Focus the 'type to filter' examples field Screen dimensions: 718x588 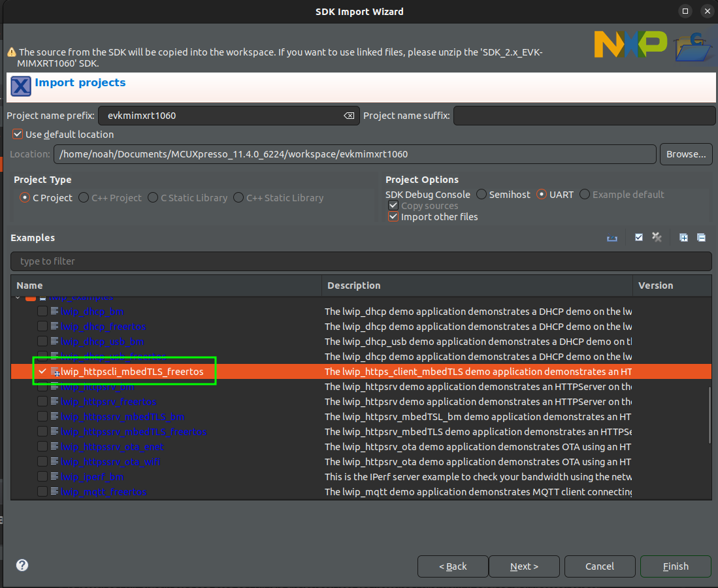coord(361,261)
